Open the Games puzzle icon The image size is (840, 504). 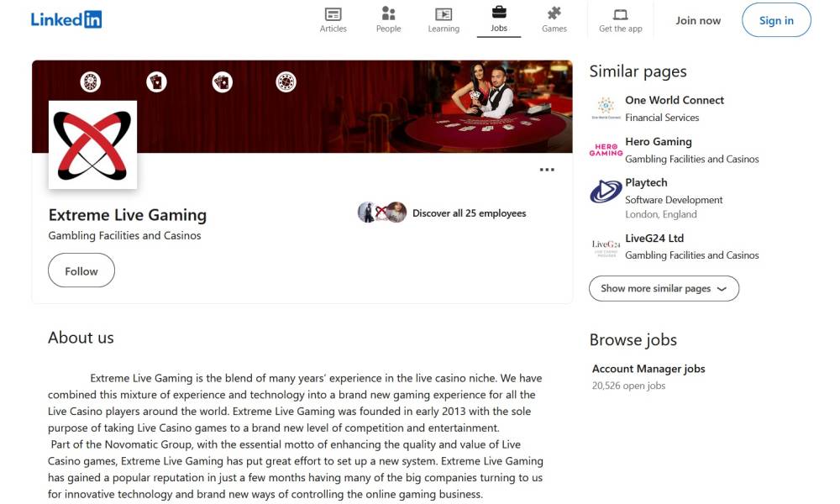[x=554, y=13]
